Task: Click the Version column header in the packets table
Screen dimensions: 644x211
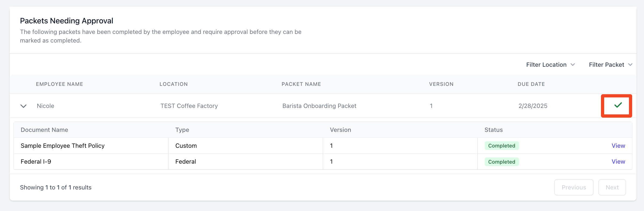Action: [441, 84]
